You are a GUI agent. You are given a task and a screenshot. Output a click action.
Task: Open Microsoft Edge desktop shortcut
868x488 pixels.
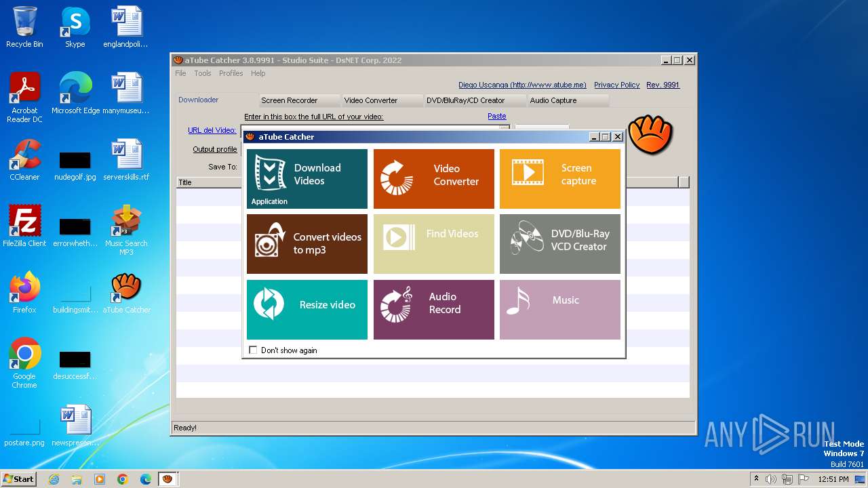click(x=75, y=94)
